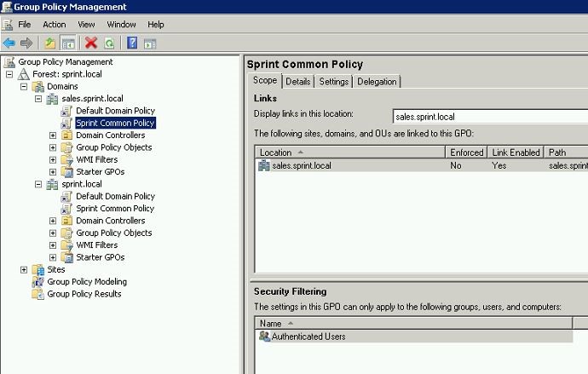Toggle the Show/Hide Action Pane icon
The height and width of the screenshot is (374, 588).
pos(150,43)
